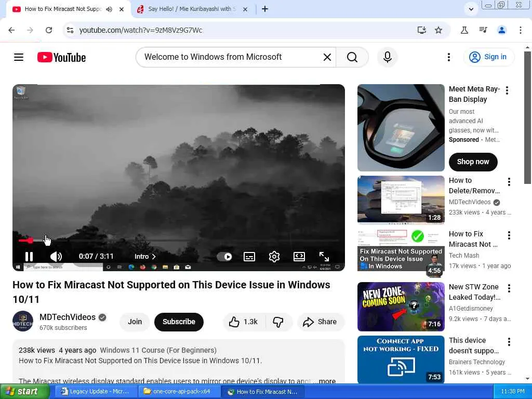The width and height of the screenshot is (532, 399).
Task: Open options for How to Delete/Remove video
Action: pyautogui.click(x=509, y=182)
